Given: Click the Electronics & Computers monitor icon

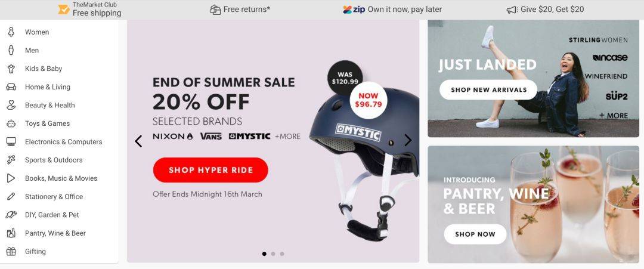Looking at the screenshot, I should pos(11,142).
